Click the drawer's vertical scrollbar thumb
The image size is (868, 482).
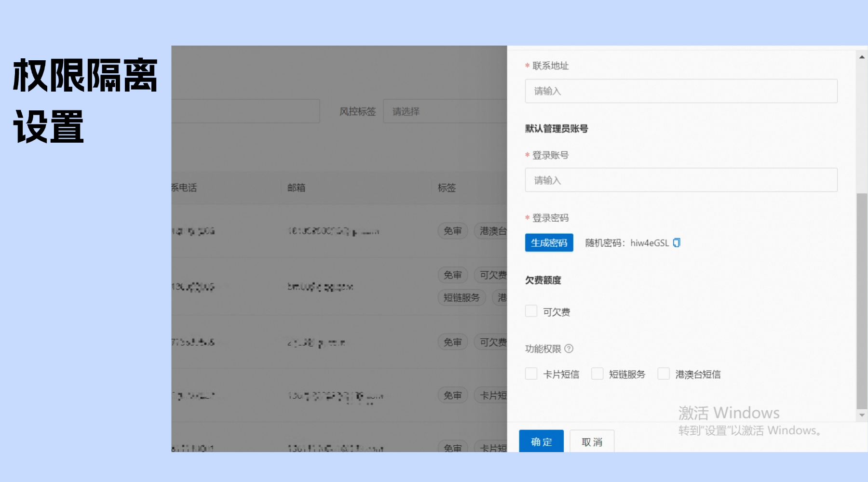point(862,301)
